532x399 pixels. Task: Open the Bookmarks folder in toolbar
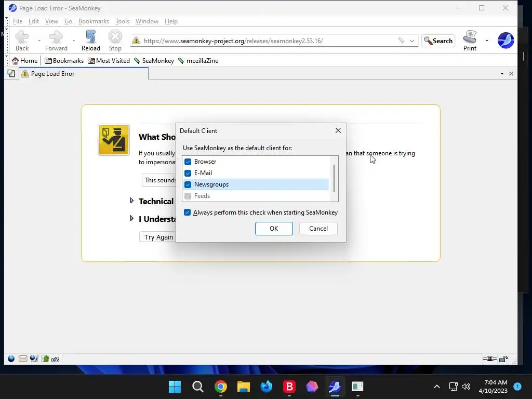pyautogui.click(x=64, y=61)
